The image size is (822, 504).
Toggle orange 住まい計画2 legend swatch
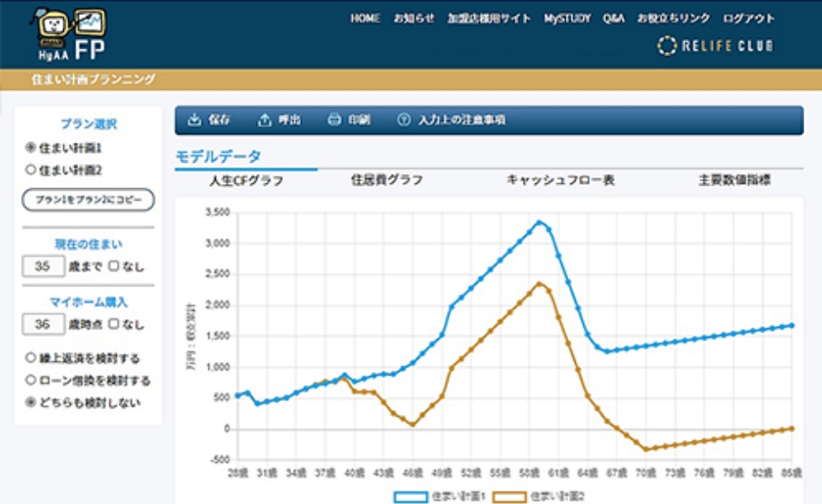coord(509,496)
